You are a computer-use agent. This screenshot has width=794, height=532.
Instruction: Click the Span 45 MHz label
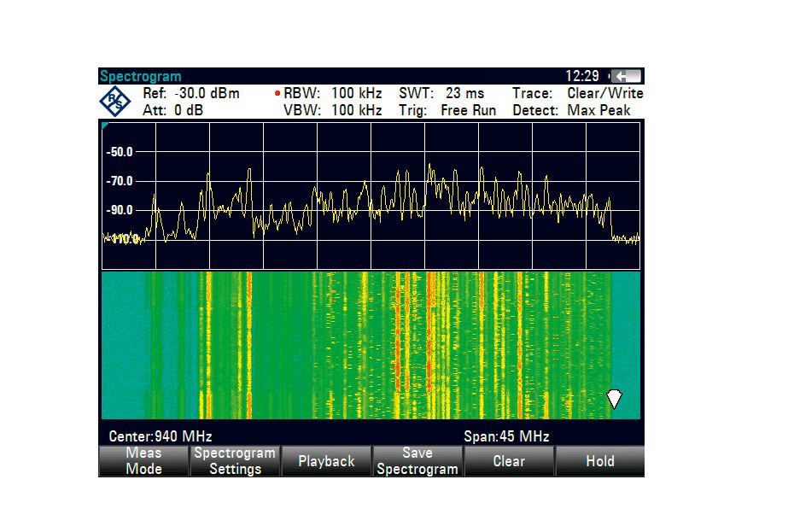pyautogui.click(x=506, y=436)
